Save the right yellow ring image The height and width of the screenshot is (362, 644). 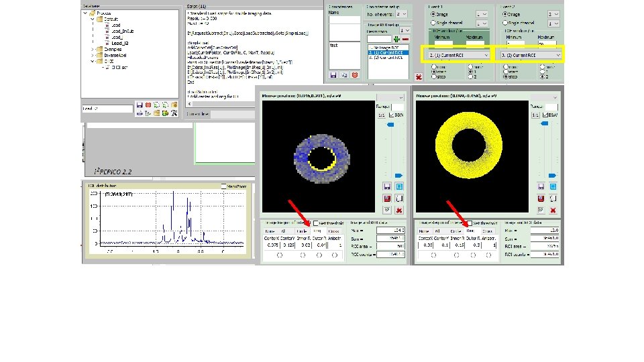coord(541,187)
